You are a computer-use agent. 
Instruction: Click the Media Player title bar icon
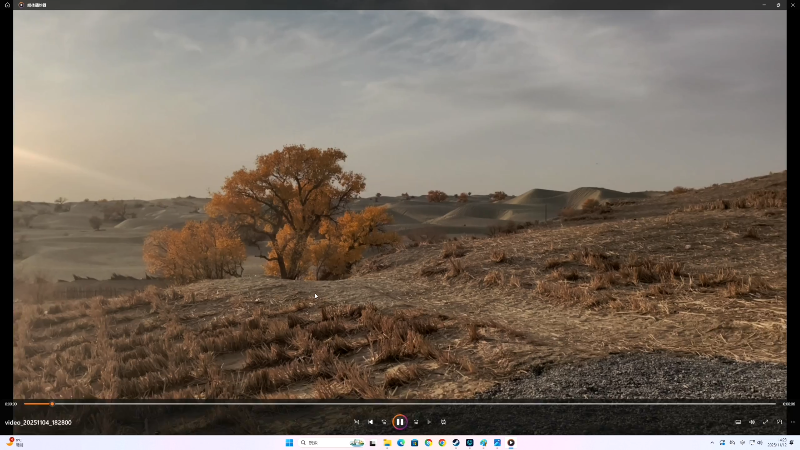click(21, 5)
